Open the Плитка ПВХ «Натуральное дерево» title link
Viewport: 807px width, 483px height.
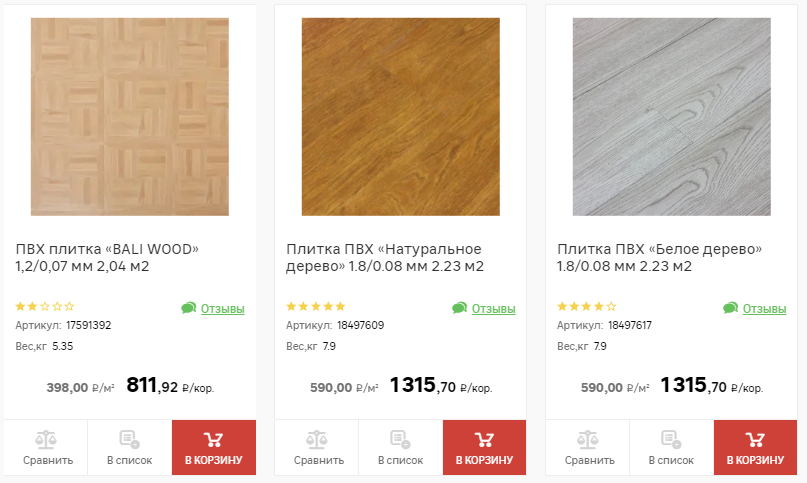tap(384, 258)
